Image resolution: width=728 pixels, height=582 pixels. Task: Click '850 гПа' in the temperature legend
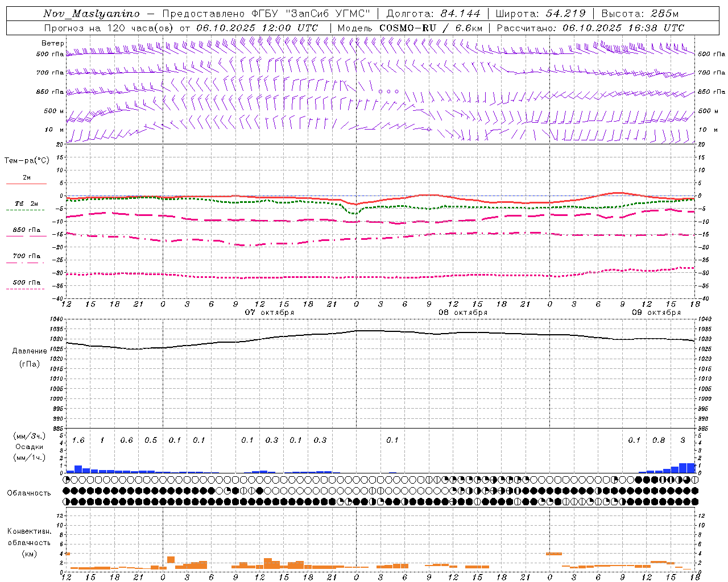26,230
